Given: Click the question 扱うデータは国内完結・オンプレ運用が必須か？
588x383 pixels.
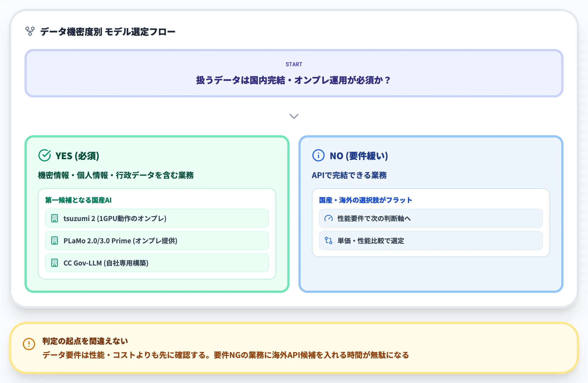Looking at the screenshot, I should coord(294,80).
